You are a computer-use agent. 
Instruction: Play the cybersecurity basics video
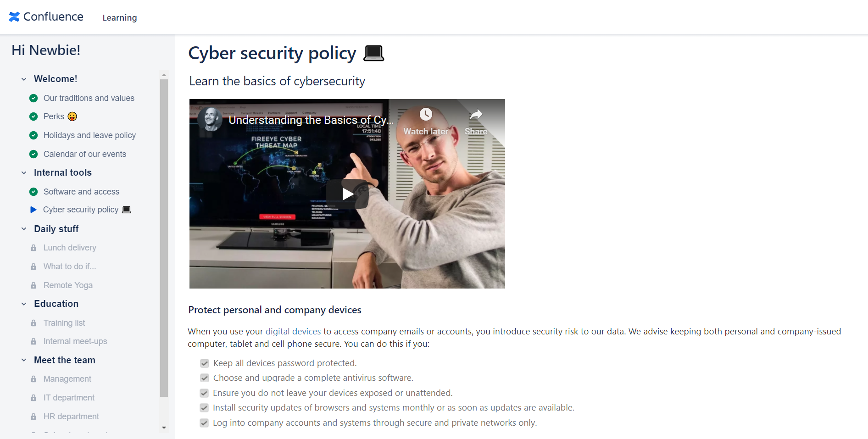347,194
